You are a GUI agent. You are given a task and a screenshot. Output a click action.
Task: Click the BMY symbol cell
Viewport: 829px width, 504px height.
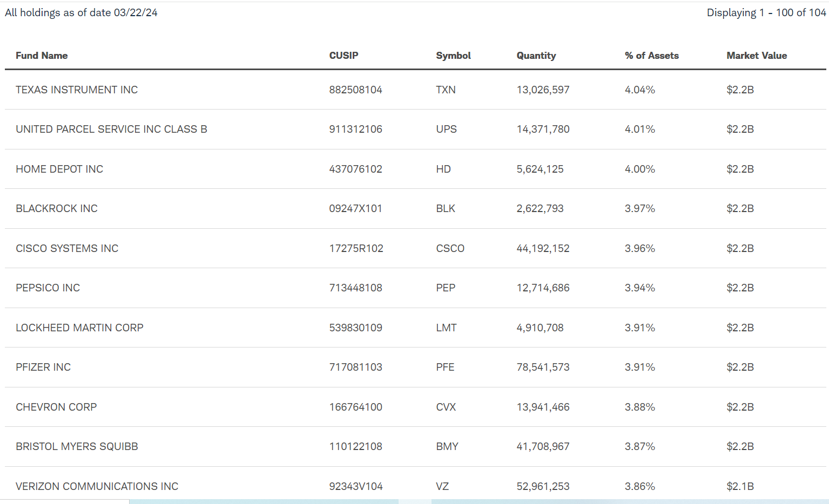pos(447,446)
